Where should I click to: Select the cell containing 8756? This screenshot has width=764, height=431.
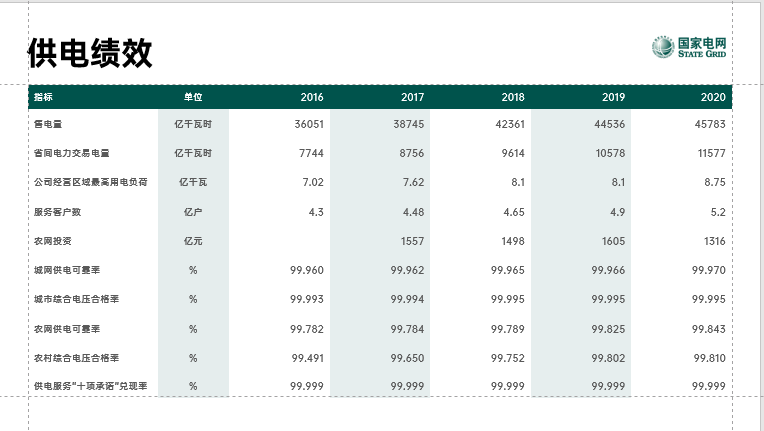point(412,153)
